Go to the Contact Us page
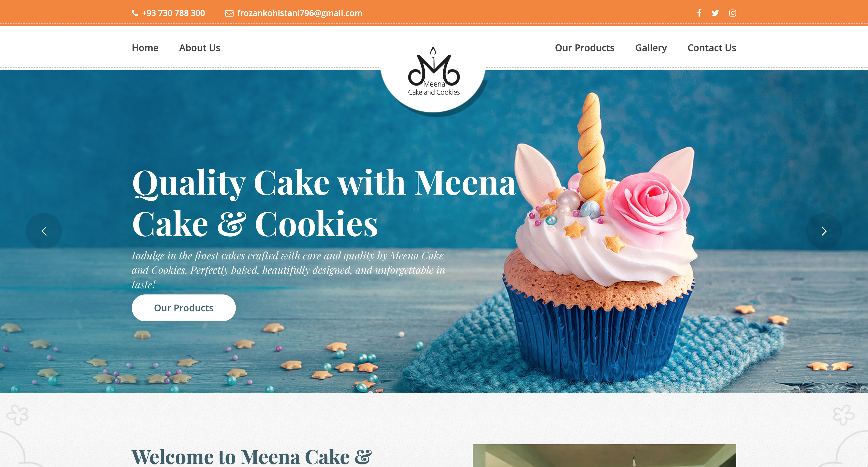Image resolution: width=868 pixels, height=467 pixels. point(712,48)
